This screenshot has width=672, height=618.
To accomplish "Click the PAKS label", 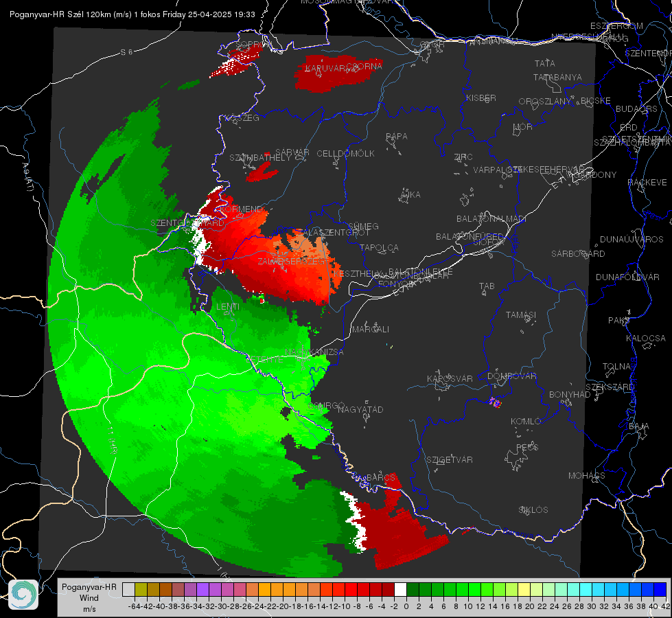I will point(619,321).
